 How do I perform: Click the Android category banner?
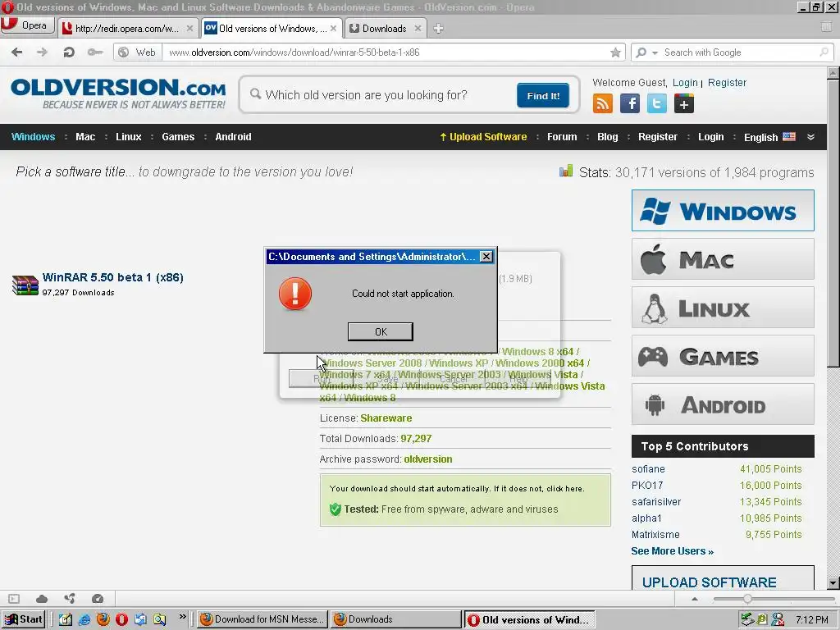[x=723, y=404]
